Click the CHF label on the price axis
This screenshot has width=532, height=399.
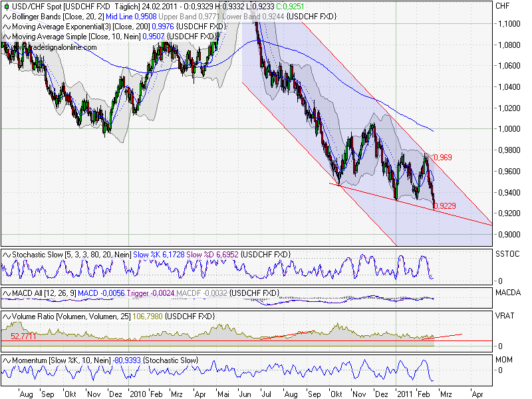coord(504,5)
